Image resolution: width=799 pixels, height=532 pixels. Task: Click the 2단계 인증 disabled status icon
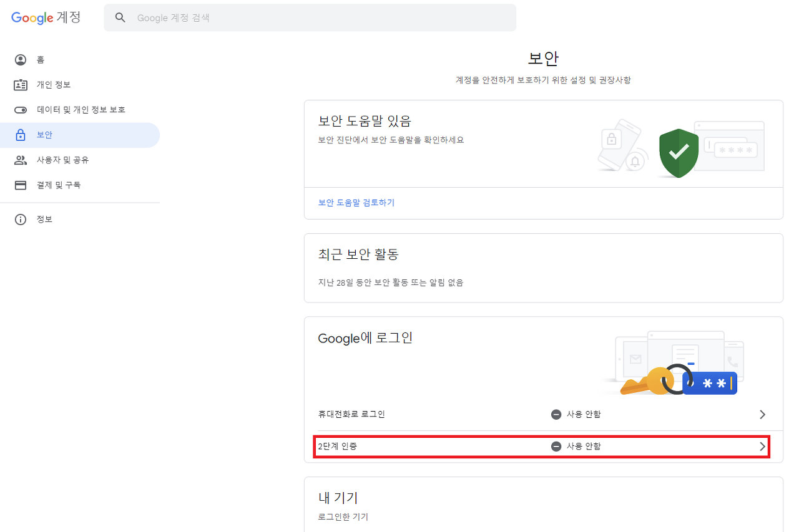(x=556, y=447)
